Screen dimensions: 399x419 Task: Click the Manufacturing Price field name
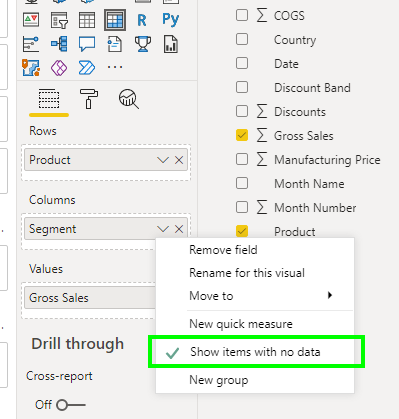[327, 160]
